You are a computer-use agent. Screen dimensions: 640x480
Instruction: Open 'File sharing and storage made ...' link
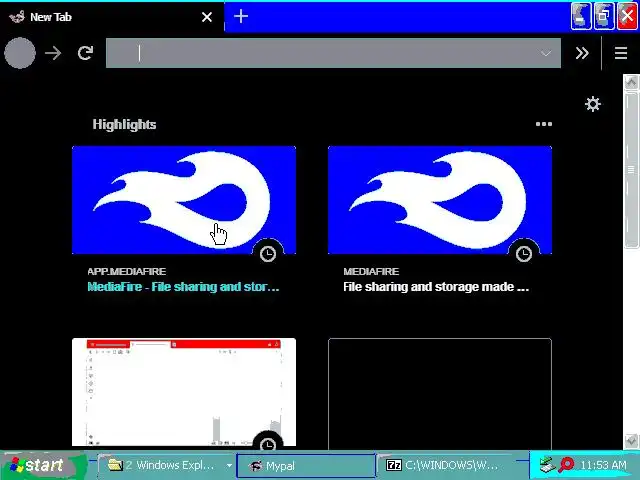click(436, 287)
